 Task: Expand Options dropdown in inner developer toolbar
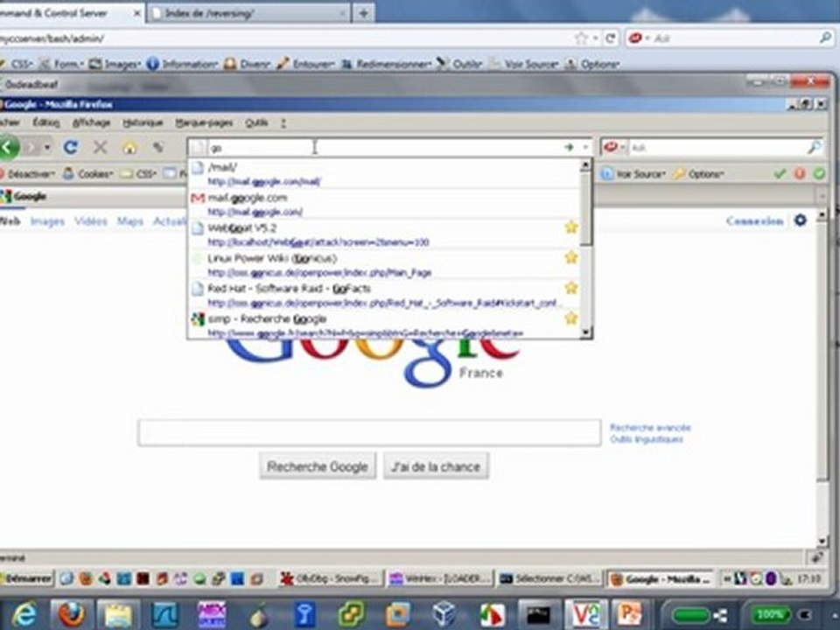[x=699, y=173]
